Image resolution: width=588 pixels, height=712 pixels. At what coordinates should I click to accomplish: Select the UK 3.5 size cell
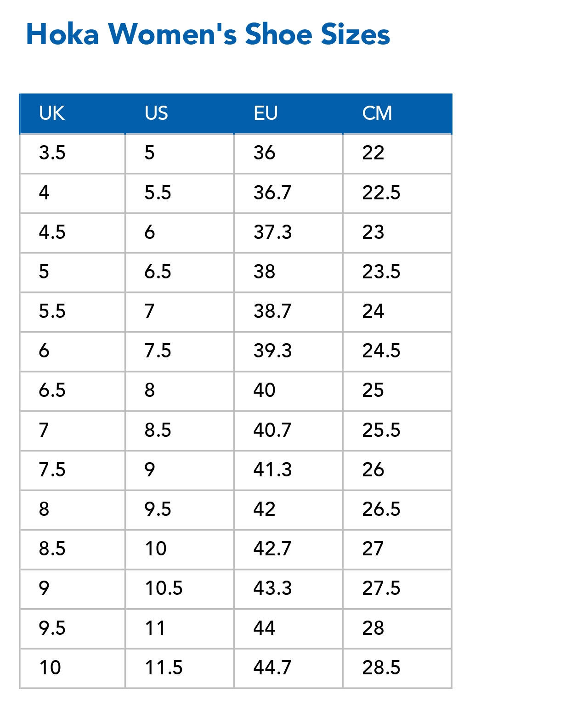click(x=52, y=153)
